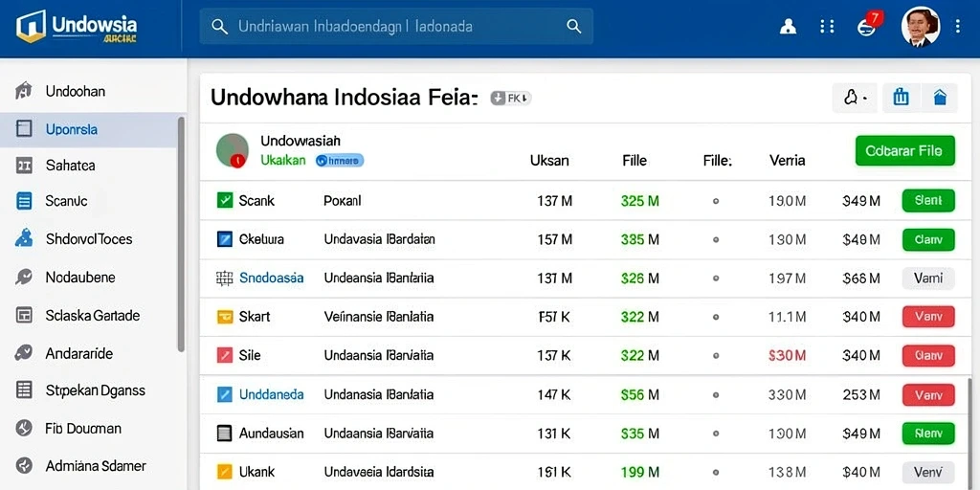The image size is (980, 490).
Task: Select the dot radio in Ukank row
Action: 716,473
